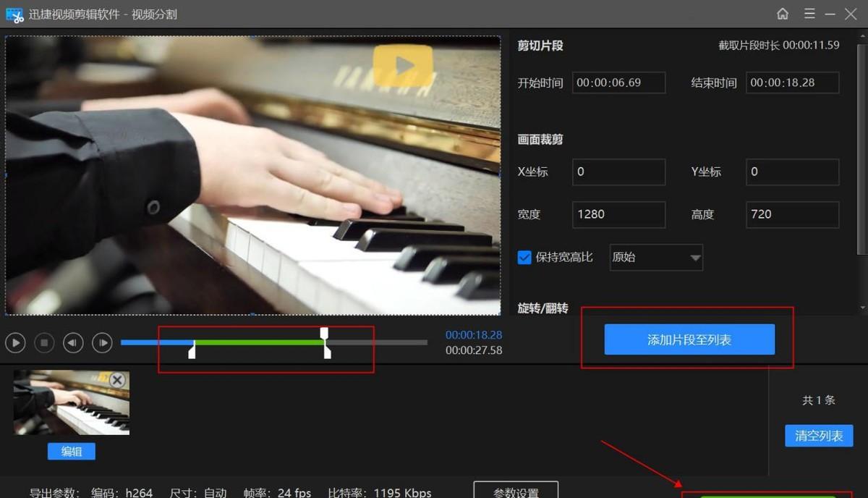Image resolution: width=868 pixels, height=498 pixels.
Task: Click the Y坐标 input field
Action: click(x=793, y=172)
